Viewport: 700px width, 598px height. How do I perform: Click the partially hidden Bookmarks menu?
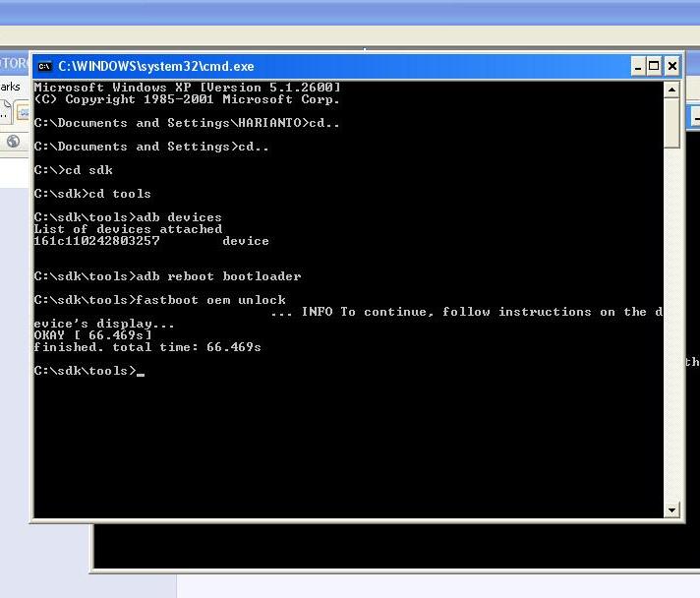[10, 87]
